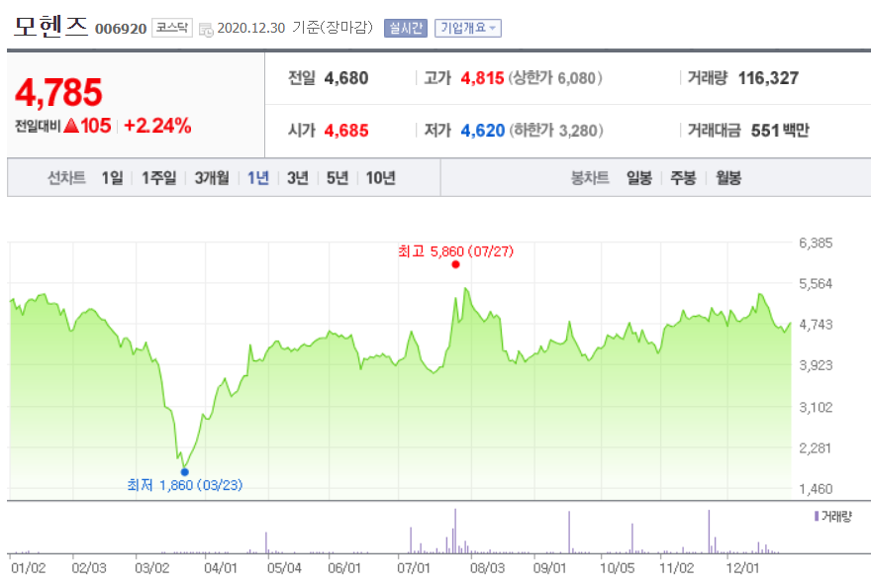Show the 5년 chart period

[x=338, y=178]
